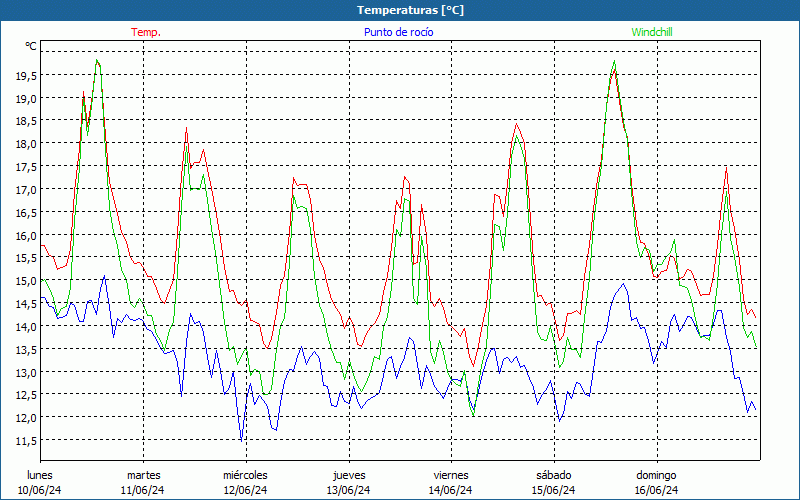Click the 14,5 y-axis value
This screenshot has height=500, width=800.
coord(25,304)
